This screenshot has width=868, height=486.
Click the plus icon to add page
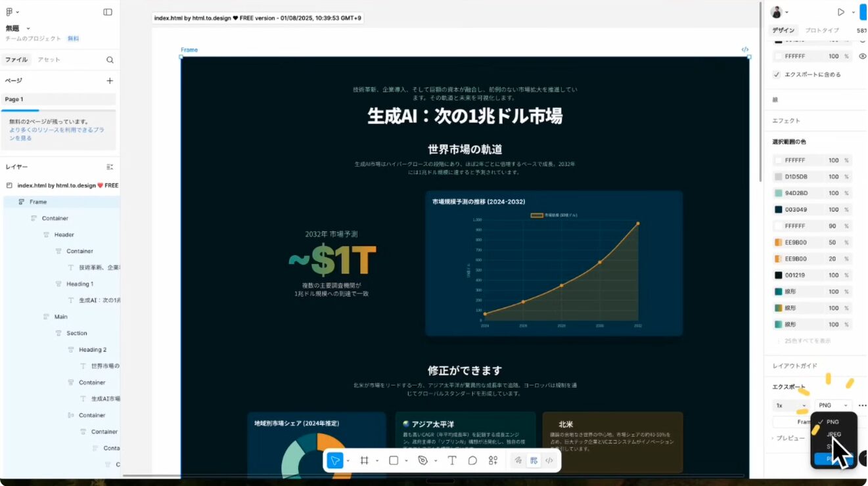[110, 81]
